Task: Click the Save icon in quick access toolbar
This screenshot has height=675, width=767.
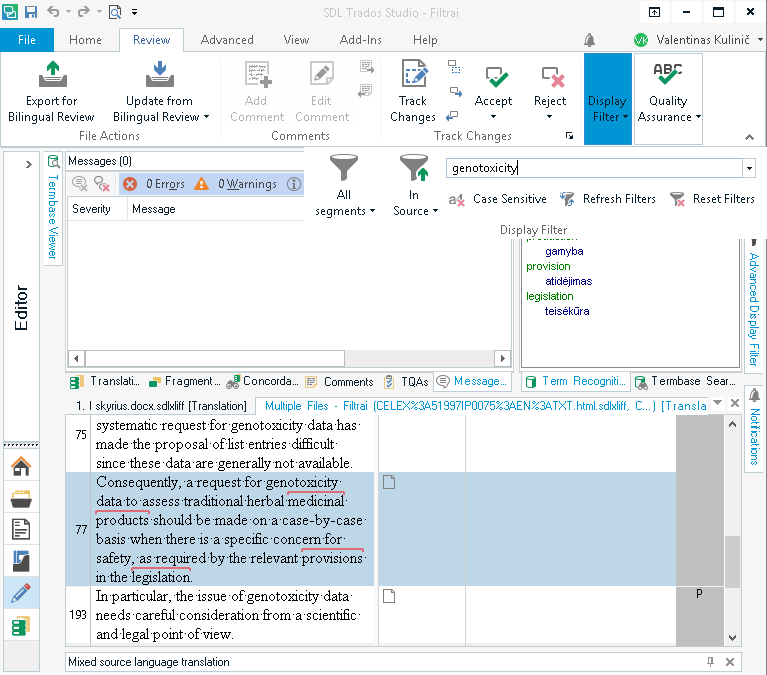Action: [31, 12]
